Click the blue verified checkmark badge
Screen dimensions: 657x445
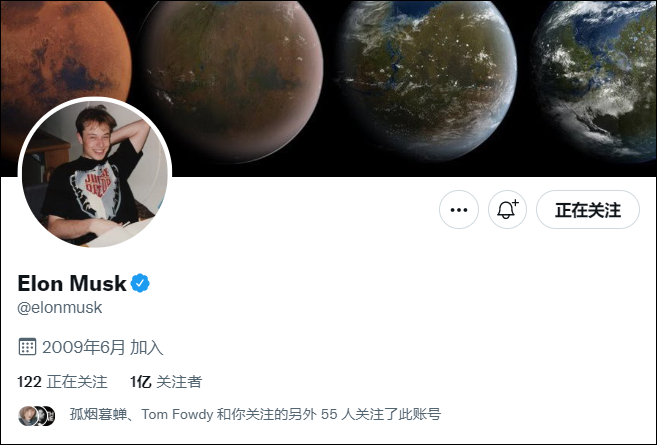(140, 283)
